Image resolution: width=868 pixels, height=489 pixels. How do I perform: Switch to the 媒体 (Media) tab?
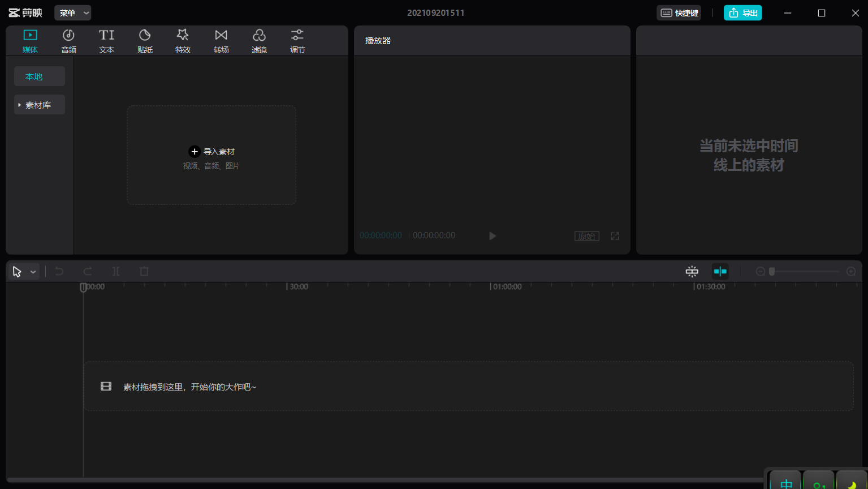click(30, 41)
